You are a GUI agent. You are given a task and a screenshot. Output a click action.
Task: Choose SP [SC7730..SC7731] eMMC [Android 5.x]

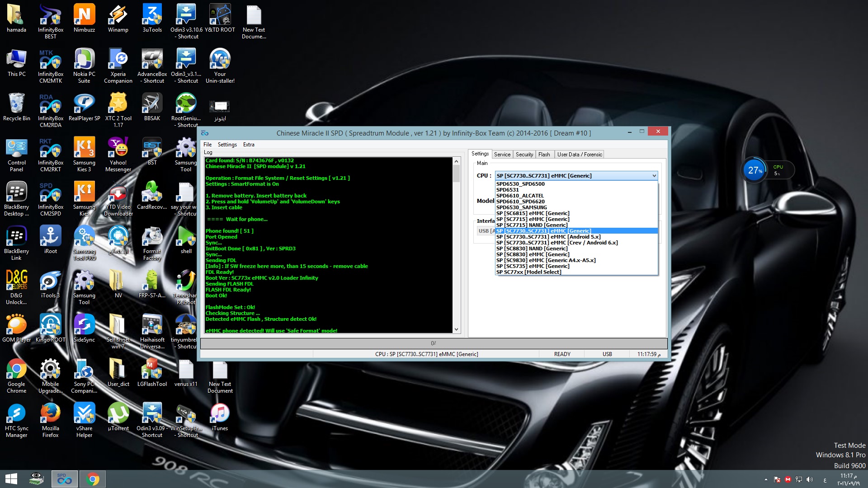tap(576, 237)
